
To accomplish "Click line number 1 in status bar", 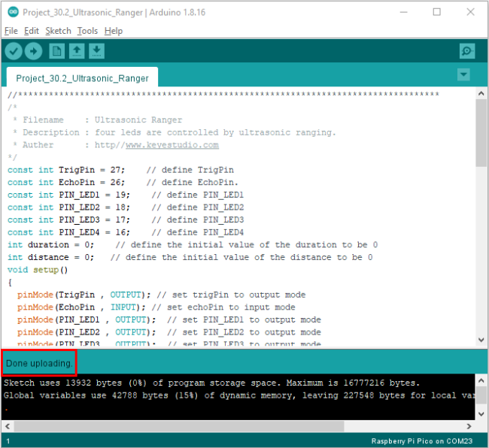I will (x=8, y=441).
